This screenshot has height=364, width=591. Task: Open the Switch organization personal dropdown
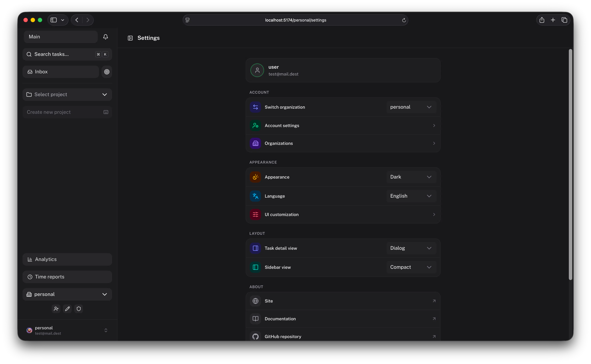tap(411, 107)
